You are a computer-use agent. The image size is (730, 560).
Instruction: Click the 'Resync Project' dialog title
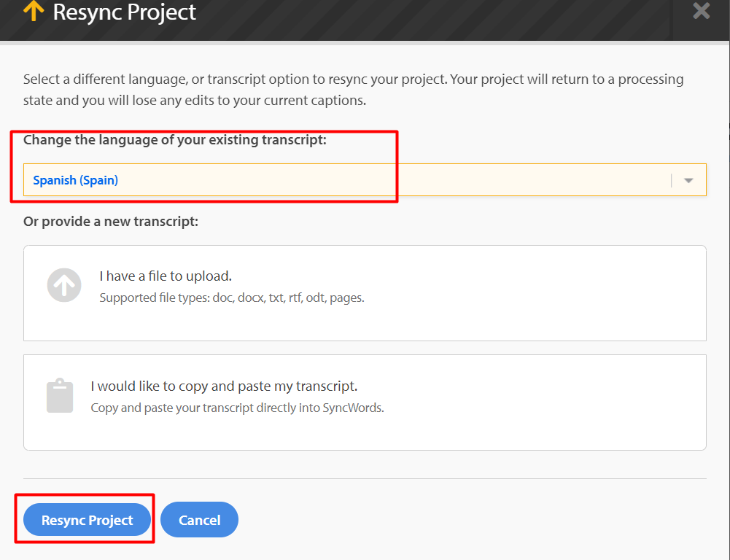click(x=124, y=12)
